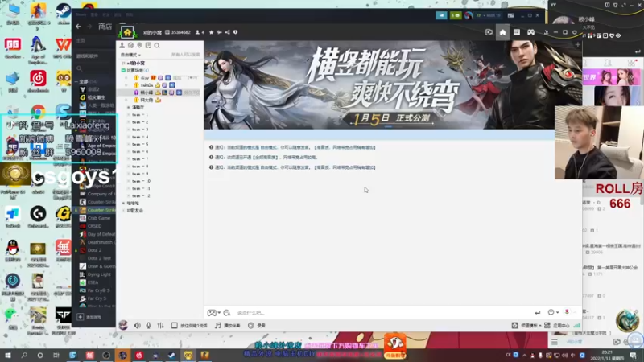644x362 pixels.
Task: Open taskbar search magnifier
Action: tap(24, 356)
